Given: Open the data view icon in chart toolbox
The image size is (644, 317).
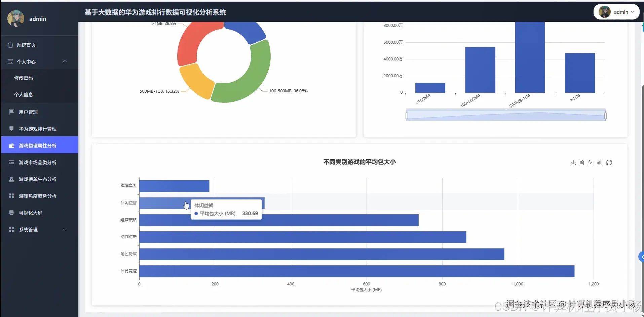Looking at the screenshot, I should click(582, 163).
